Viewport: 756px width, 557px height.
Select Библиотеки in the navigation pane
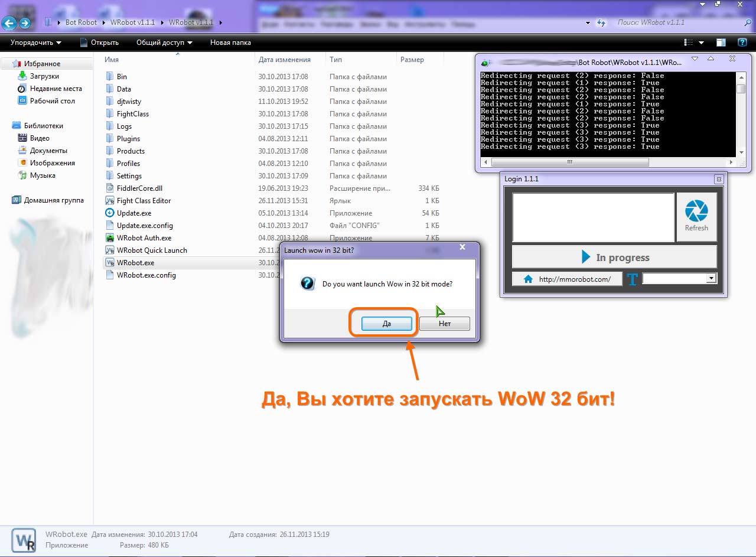43,126
